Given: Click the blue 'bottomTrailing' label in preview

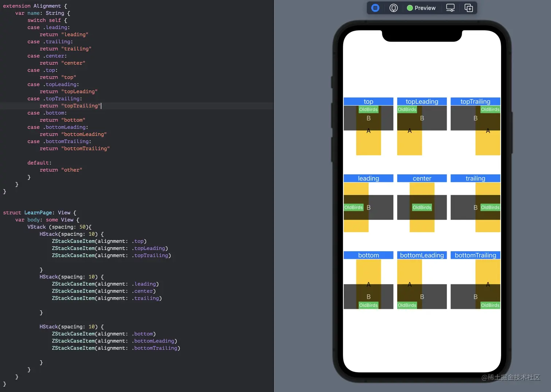Looking at the screenshot, I should (475, 255).
